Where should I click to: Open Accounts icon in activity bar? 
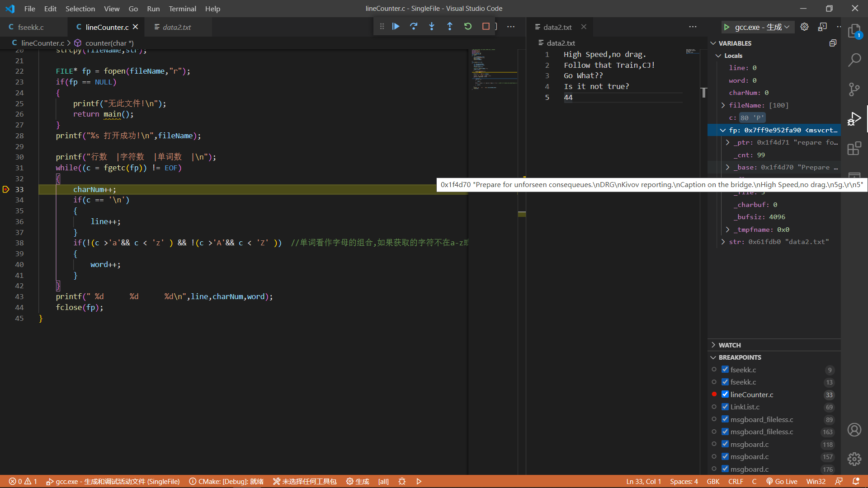coord(854,430)
